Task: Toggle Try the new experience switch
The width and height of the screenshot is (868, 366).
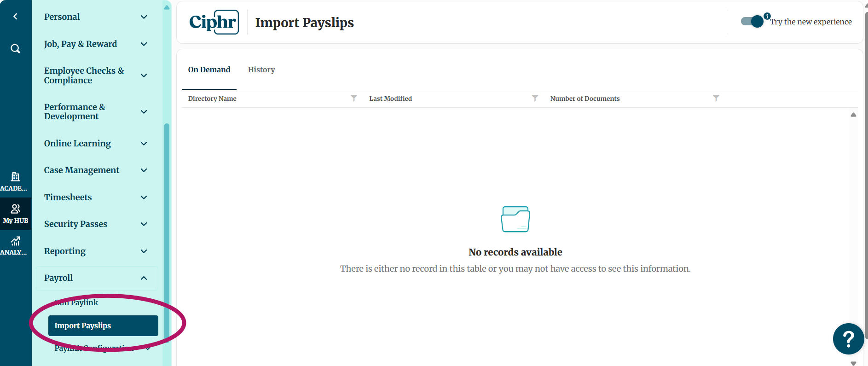Action: [x=752, y=22]
